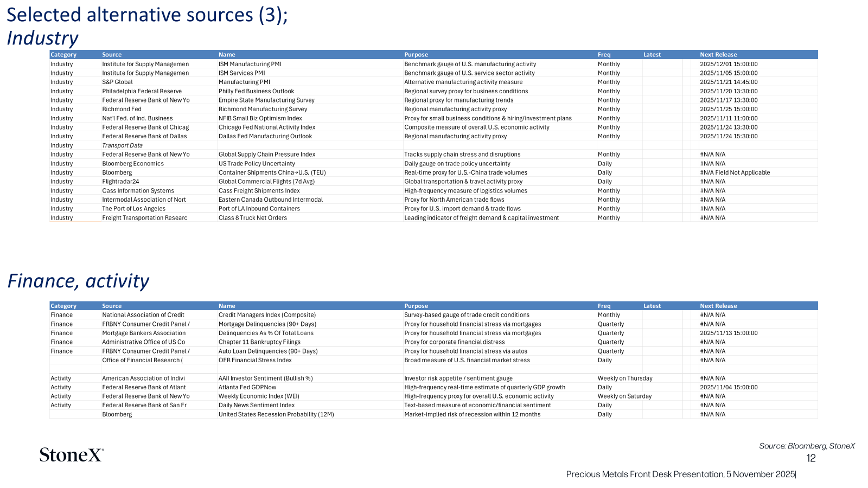Select the 'S&P Global' source cell

117,82
